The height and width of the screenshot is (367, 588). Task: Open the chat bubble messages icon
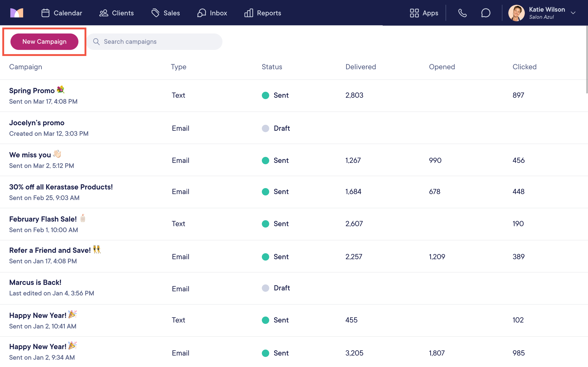pos(486,13)
